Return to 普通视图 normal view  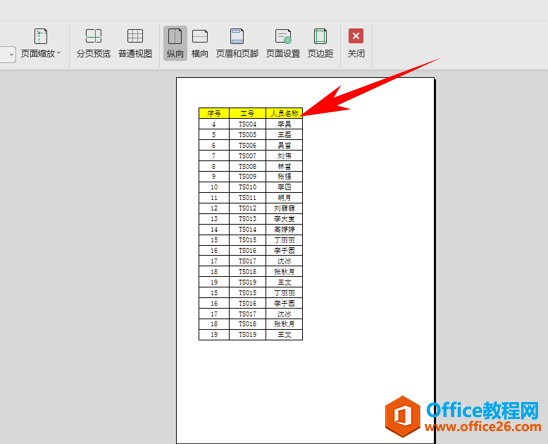pos(135,43)
